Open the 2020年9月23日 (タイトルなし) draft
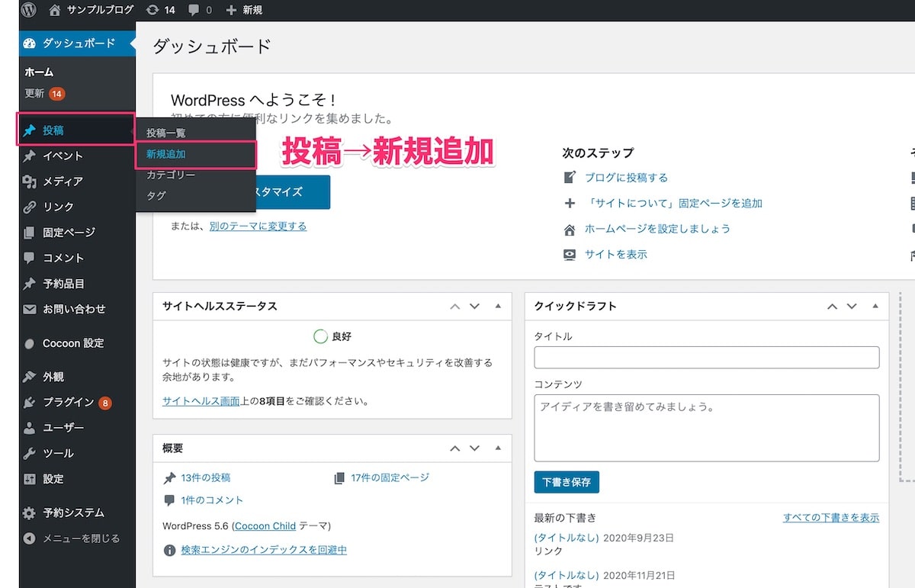The image size is (915, 588). 567,538
